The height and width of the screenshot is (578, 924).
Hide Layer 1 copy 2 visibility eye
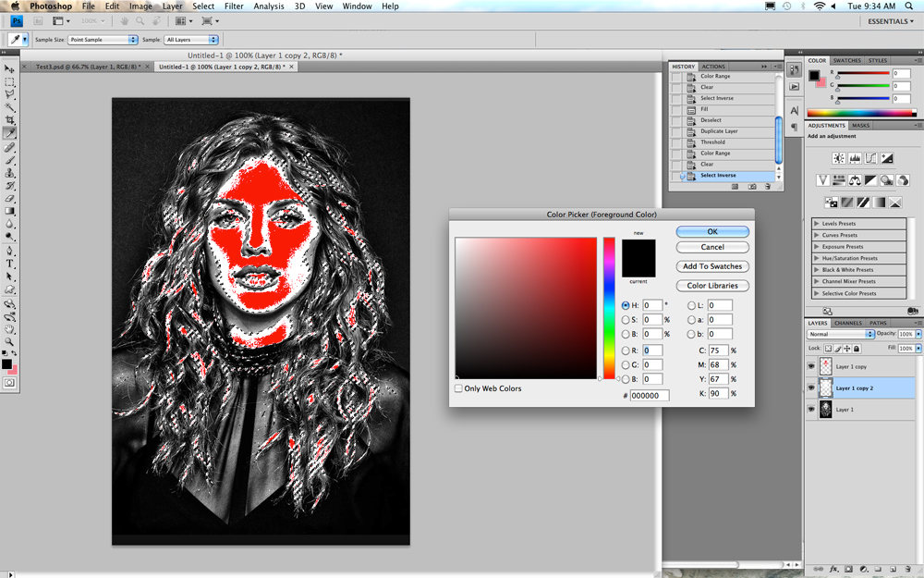point(811,387)
